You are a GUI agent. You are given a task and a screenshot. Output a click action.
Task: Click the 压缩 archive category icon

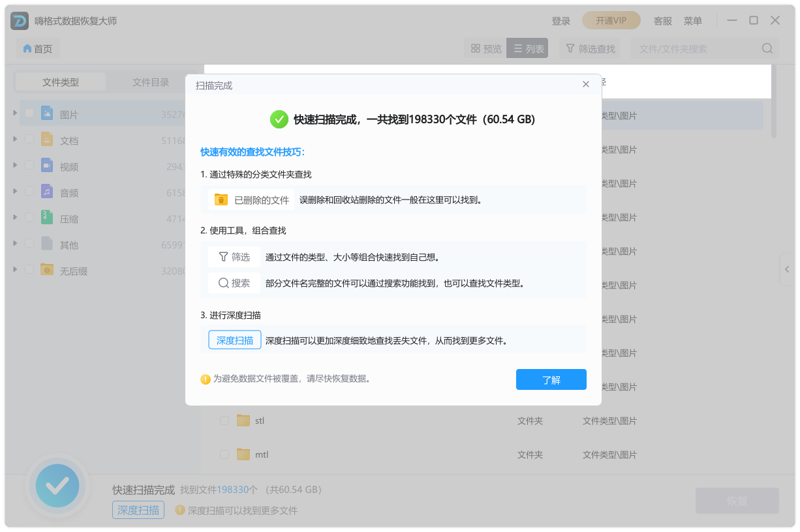click(x=47, y=218)
